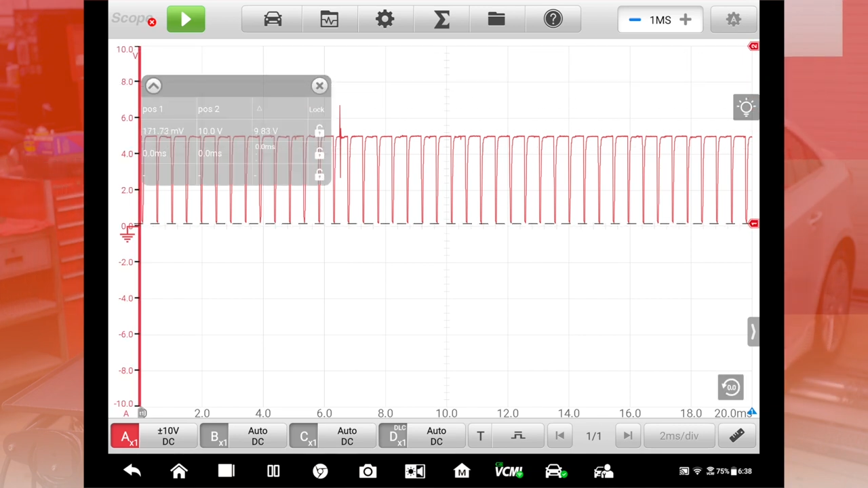Open saved waveform files folder
868x488 pixels.
click(x=496, y=18)
